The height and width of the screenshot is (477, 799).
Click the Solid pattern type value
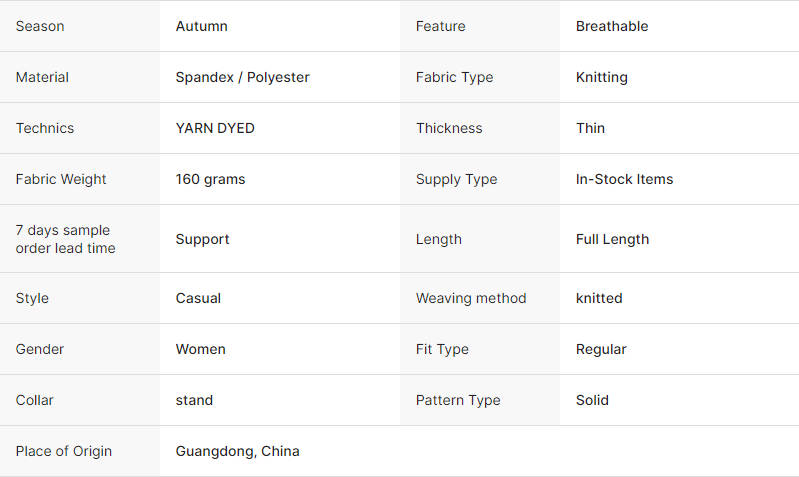[x=592, y=400]
